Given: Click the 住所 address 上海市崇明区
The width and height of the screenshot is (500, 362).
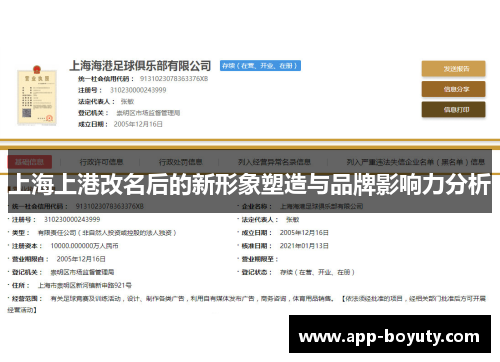Looking at the screenshot, I should [85, 285].
